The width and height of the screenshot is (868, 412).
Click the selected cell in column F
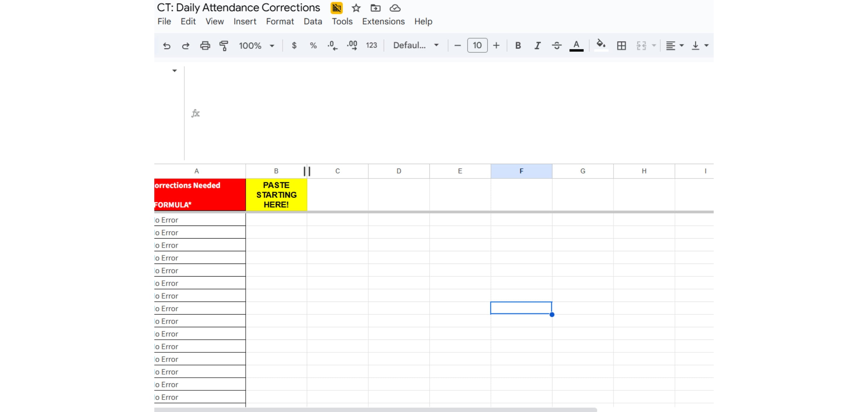click(521, 308)
